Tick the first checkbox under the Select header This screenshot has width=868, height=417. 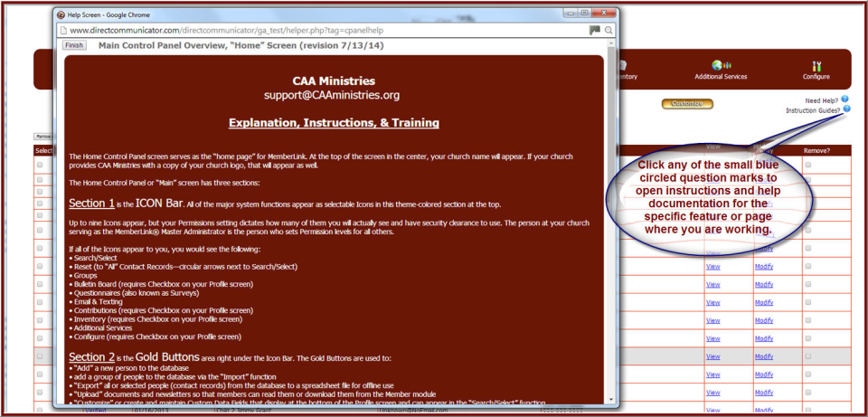pos(39,165)
